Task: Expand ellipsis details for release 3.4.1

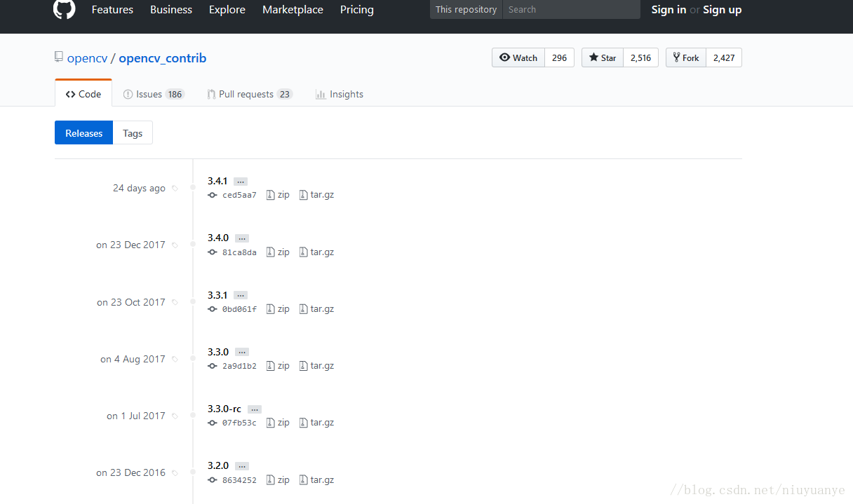Action: click(x=241, y=182)
